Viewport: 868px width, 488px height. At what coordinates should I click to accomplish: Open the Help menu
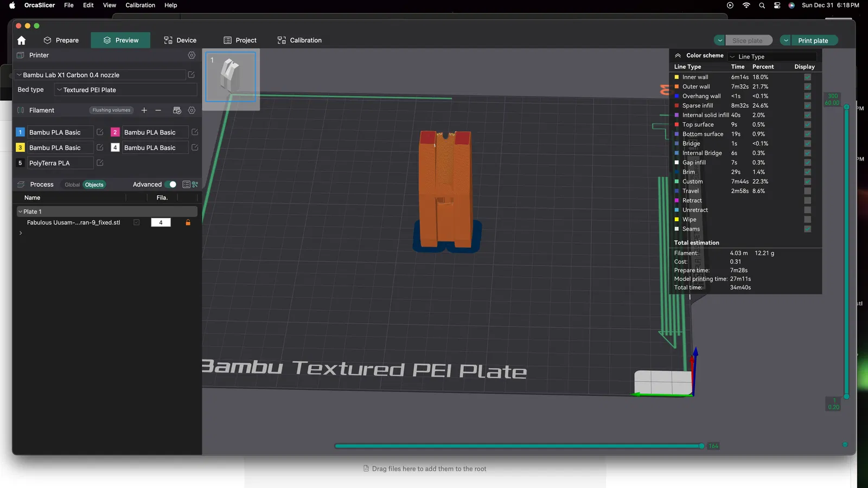(171, 5)
